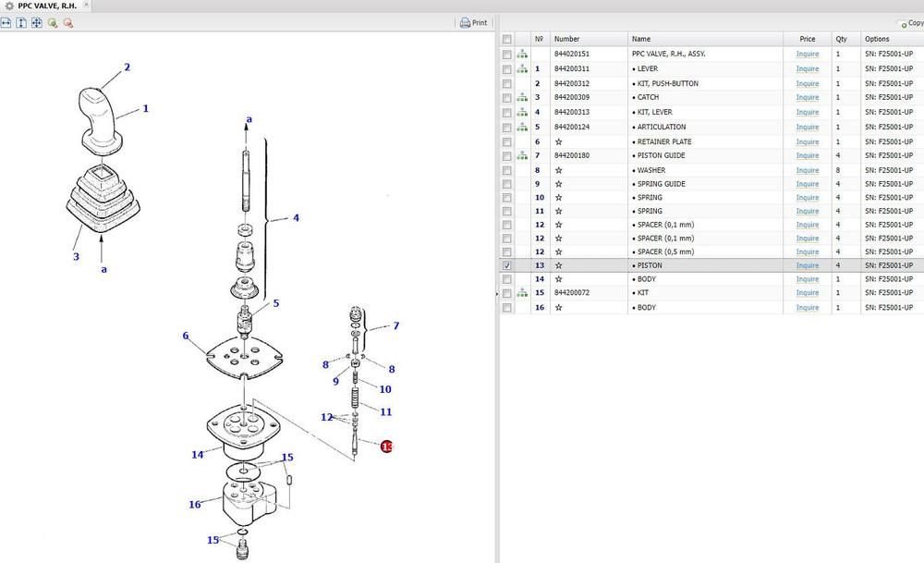Viewport: 924px width, 563px height.
Task: Sort by the № column header
Action: coord(540,39)
